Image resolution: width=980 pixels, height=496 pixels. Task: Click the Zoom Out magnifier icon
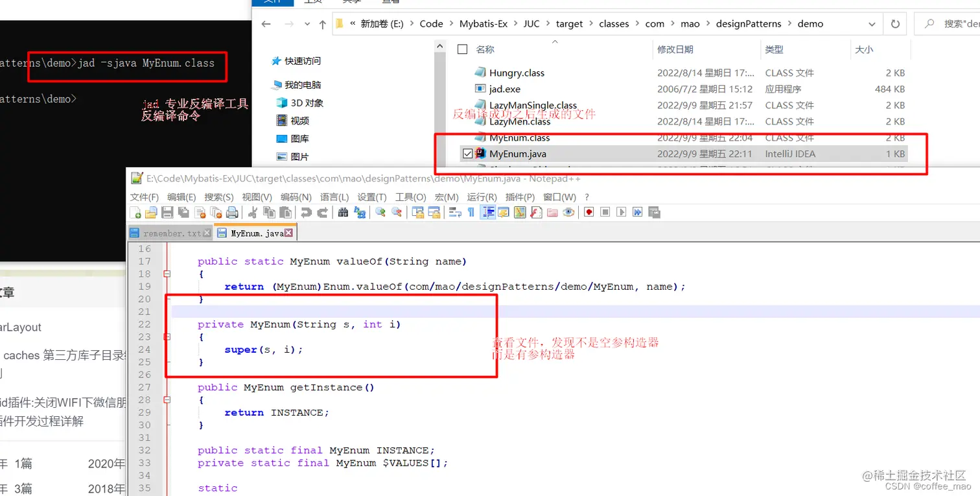(397, 212)
